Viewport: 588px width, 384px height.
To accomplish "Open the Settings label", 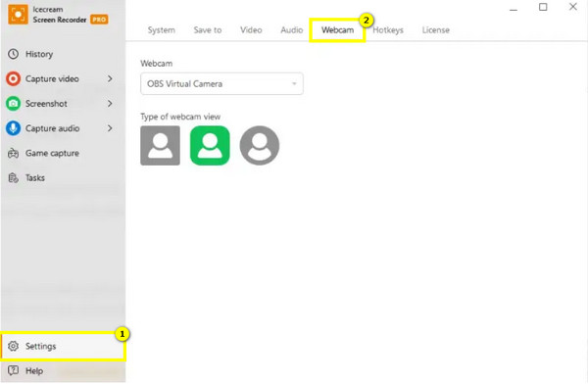I will (40, 346).
